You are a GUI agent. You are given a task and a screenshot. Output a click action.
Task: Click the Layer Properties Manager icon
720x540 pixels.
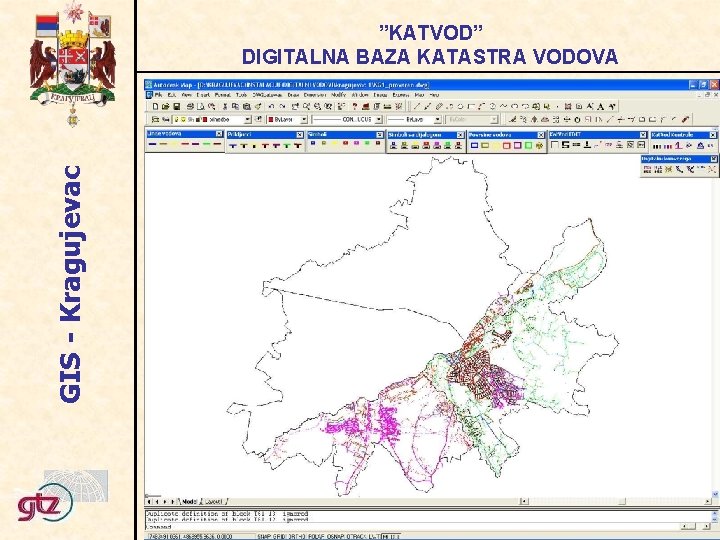155,119
